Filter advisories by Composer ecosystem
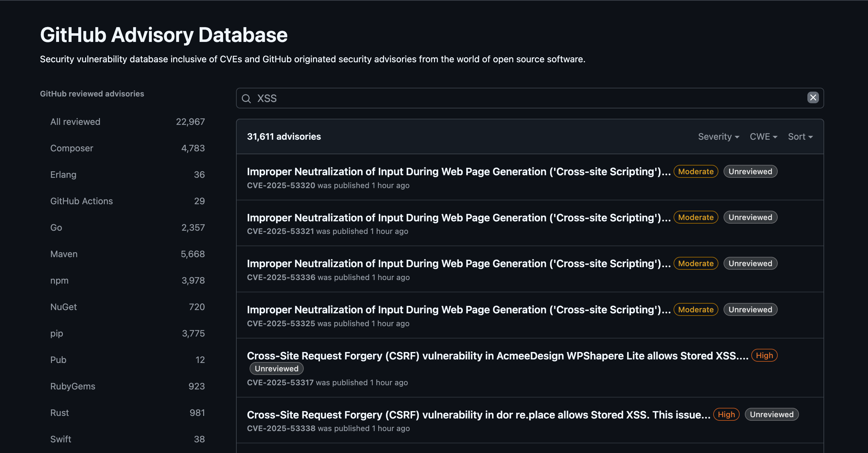Image resolution: width=868 pixels, height=453 pixels. coord(72,148)
